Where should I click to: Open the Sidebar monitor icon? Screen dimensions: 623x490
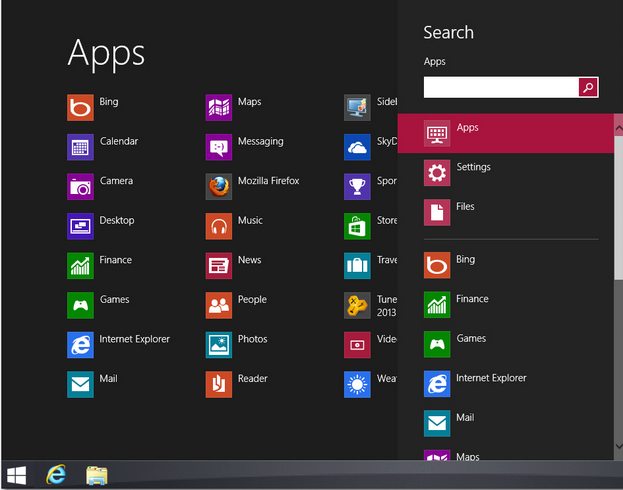tap(357, 107)
